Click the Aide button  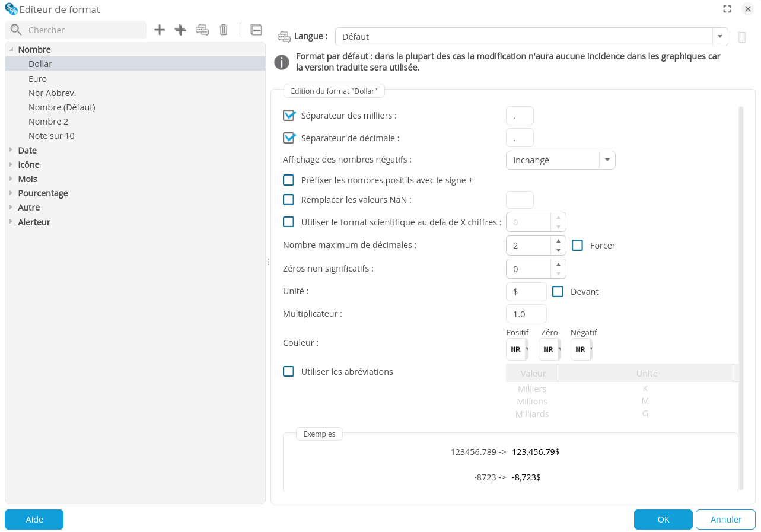point(34,519)
